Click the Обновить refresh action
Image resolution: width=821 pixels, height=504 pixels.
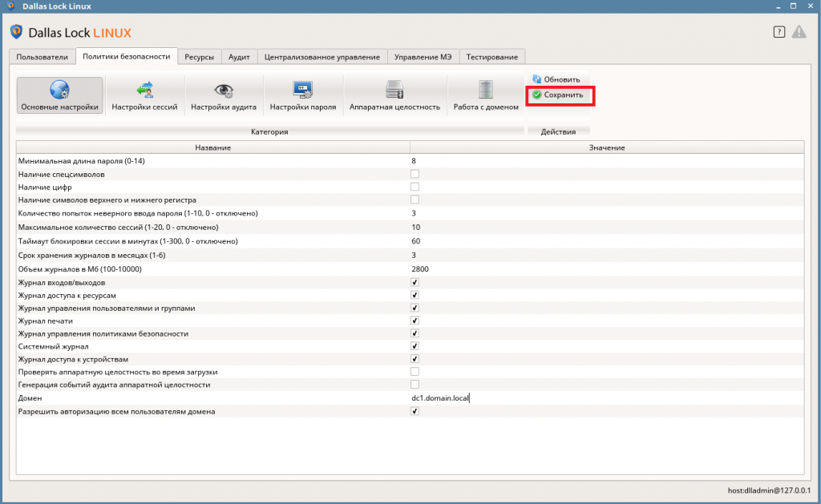pyautogui.click(x=556, y=79)
